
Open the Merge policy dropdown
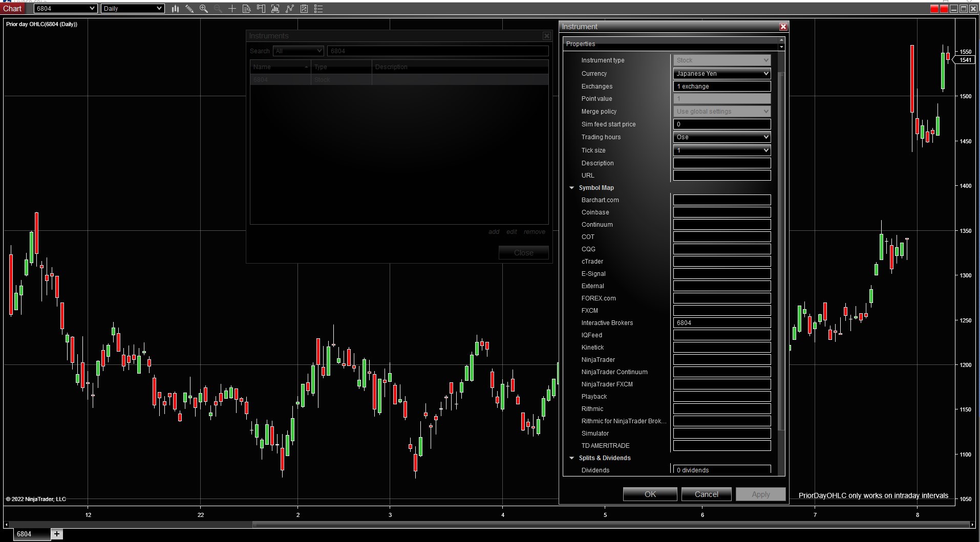click(722, 112)
